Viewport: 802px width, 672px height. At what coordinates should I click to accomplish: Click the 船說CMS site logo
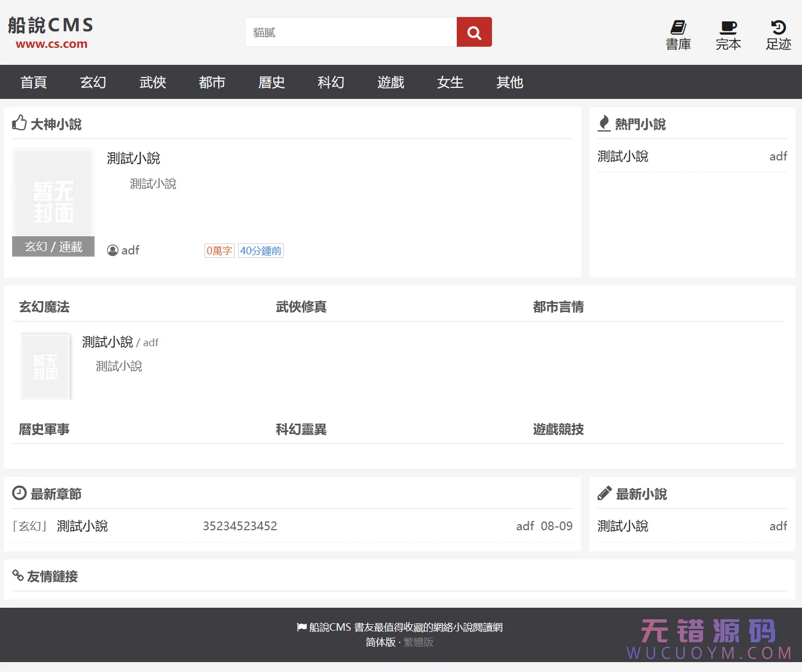[51, 32]
